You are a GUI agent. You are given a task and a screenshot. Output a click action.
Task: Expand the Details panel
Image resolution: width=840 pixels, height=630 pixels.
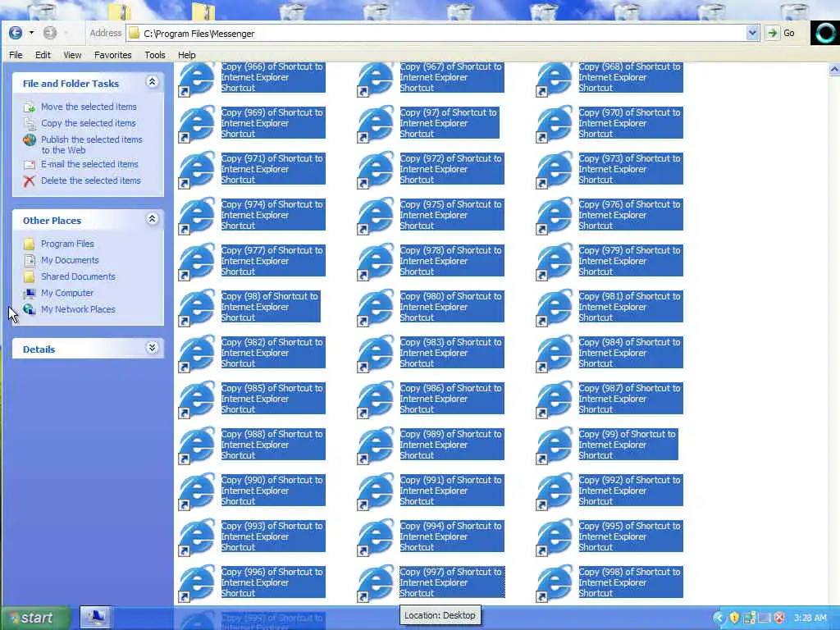pyautogui.click(x=152, y=348)
